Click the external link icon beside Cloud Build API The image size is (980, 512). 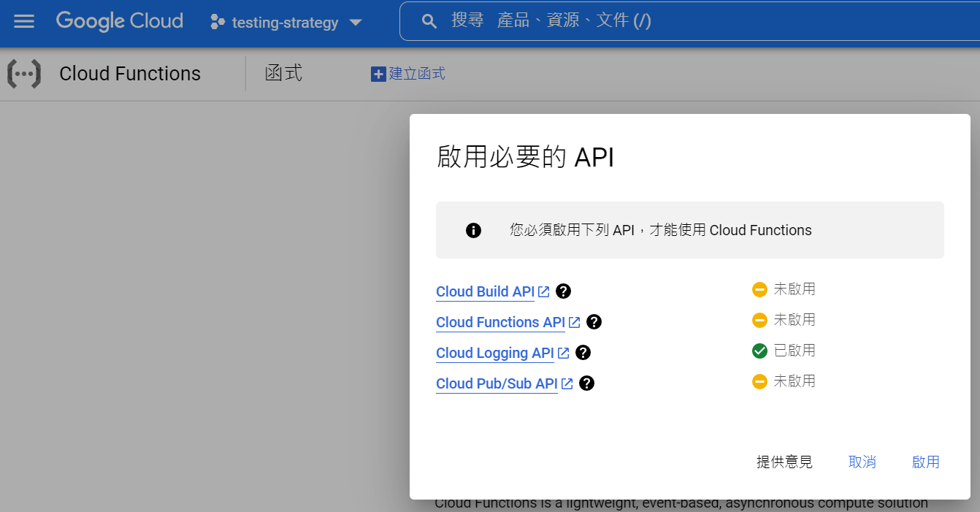pos(542,291)
